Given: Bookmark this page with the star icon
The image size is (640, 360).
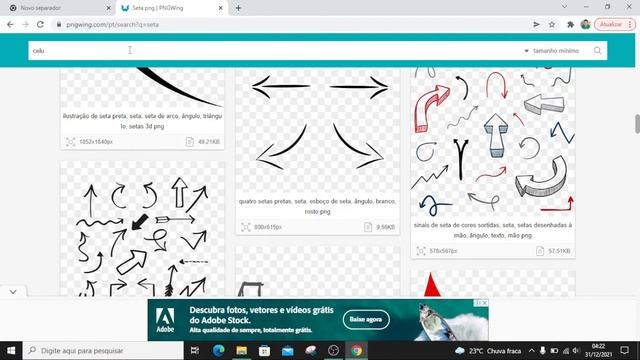Looking at the screenshot, I should click(552, 24).
